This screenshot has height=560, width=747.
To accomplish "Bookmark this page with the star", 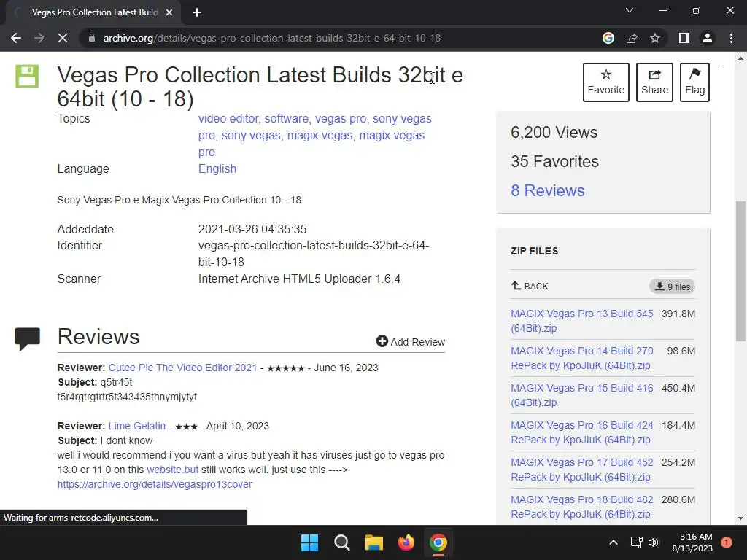I will click(x=655, y=38).
